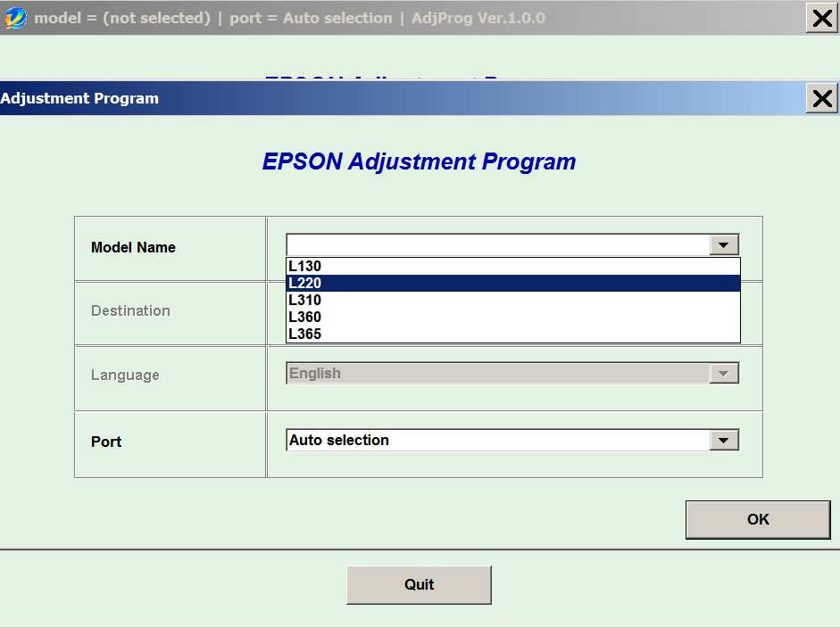The height and width of the screenshot is (628, 840).
Task: Choose L220 in the model dropdown
Action: tap(513, 283)
